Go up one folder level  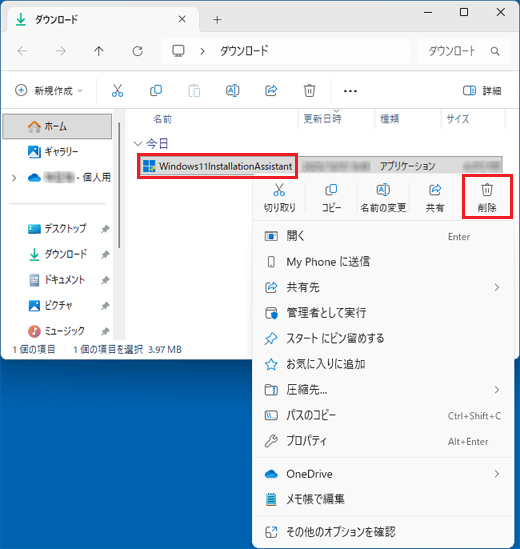[x=99, y=51]
